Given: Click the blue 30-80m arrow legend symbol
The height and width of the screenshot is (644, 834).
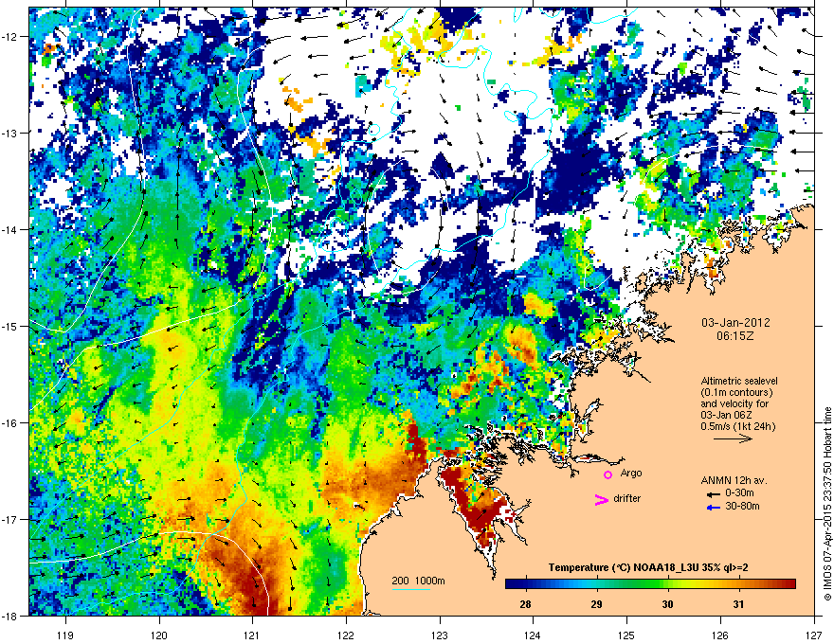Looking at the screenshot, I should [x=713, y=508].
